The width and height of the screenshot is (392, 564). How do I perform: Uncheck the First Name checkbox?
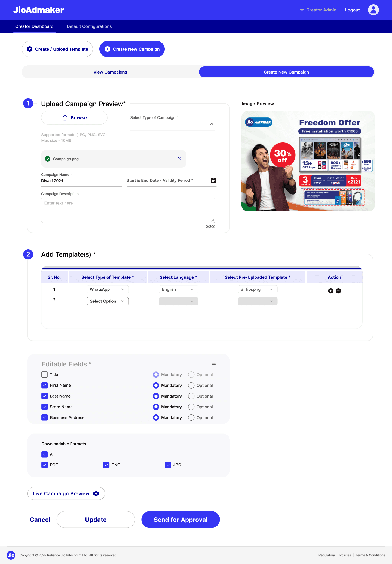[45, 385]
